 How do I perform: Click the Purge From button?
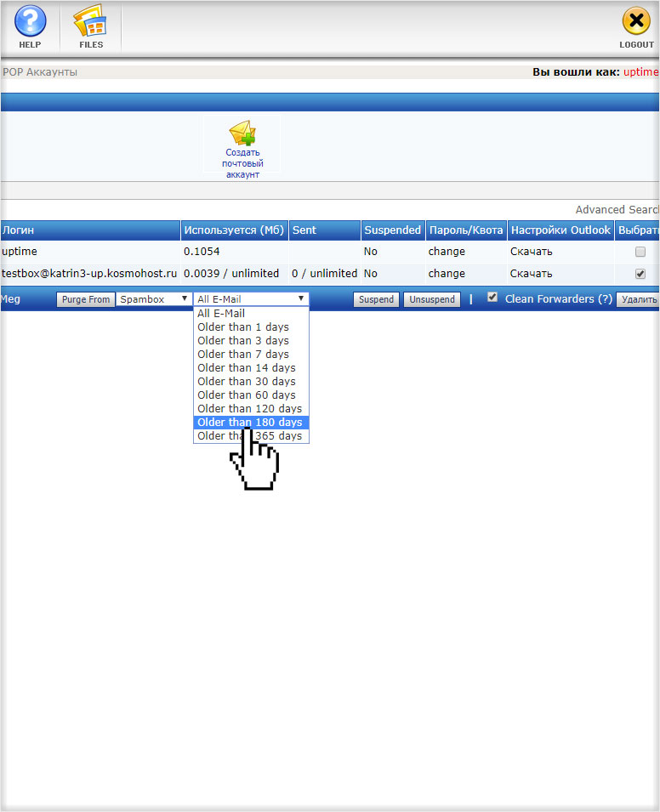point(86,299)
